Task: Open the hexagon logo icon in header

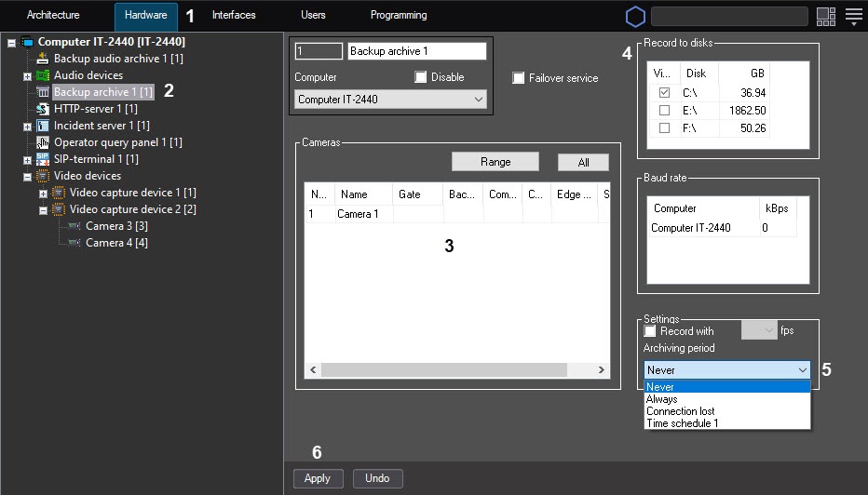Action: coord(635,16)
